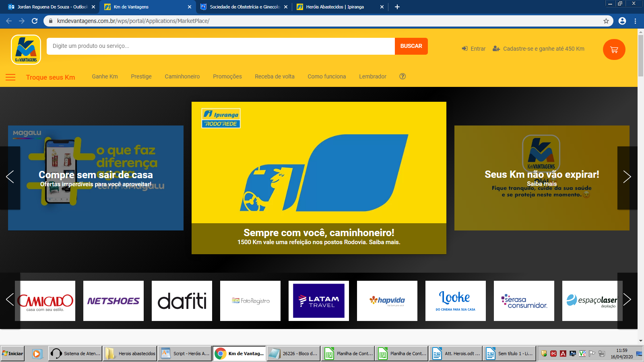Switch to Sociedade de Obstetrícia tab
644x362 pixels.
244,7
